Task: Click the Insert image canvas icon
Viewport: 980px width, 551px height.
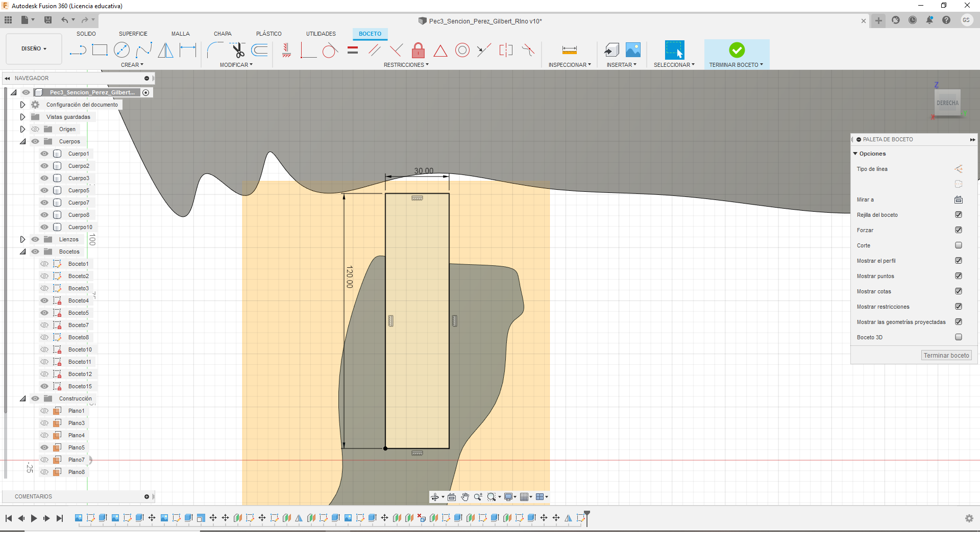Action: 633,50
